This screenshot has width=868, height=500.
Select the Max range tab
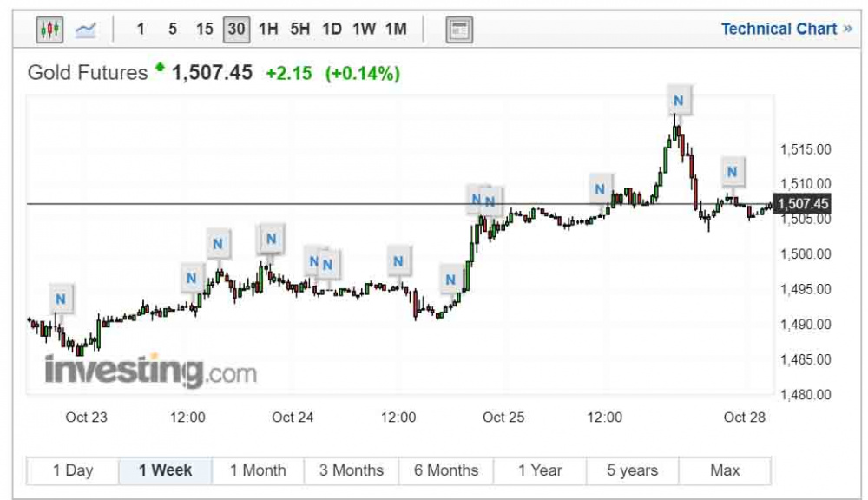tap(725, 470)
